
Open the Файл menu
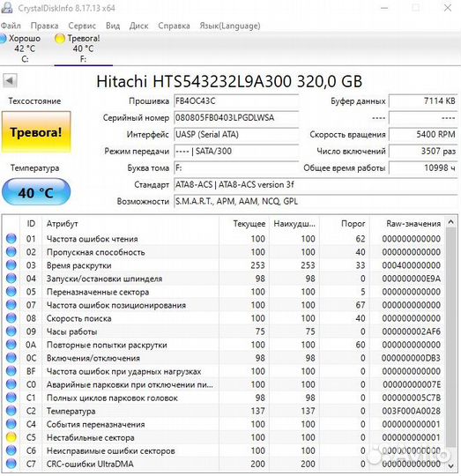click(11, 26)
